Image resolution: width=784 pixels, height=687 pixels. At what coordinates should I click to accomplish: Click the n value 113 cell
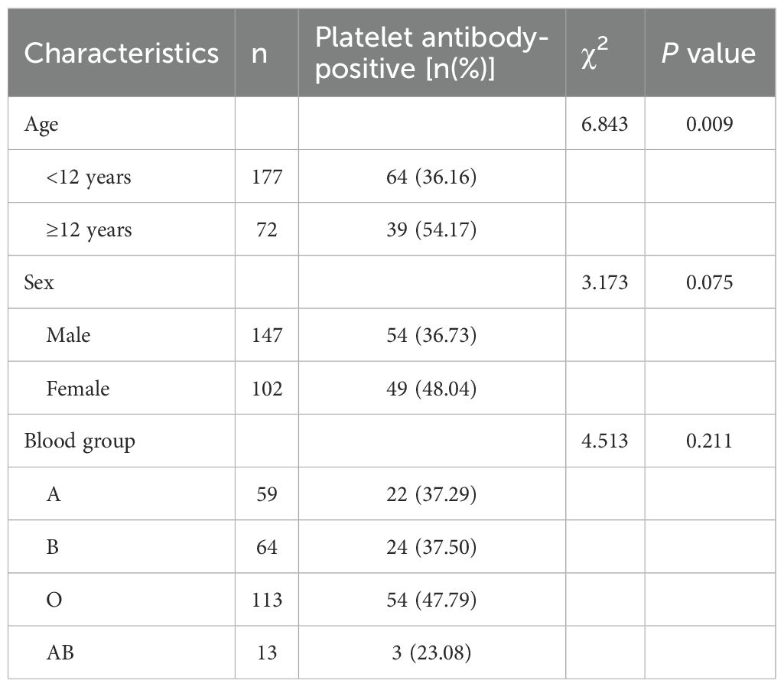(266, 600)
